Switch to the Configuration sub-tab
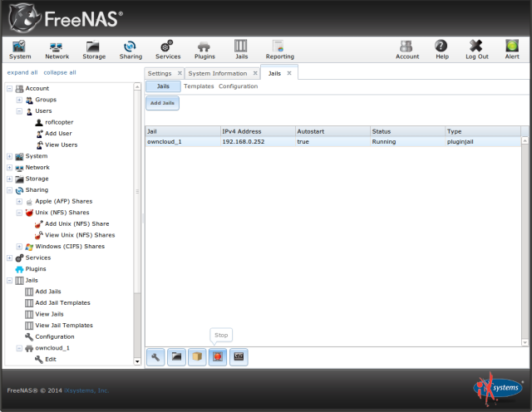532x412 pixels. coord(239,86)
